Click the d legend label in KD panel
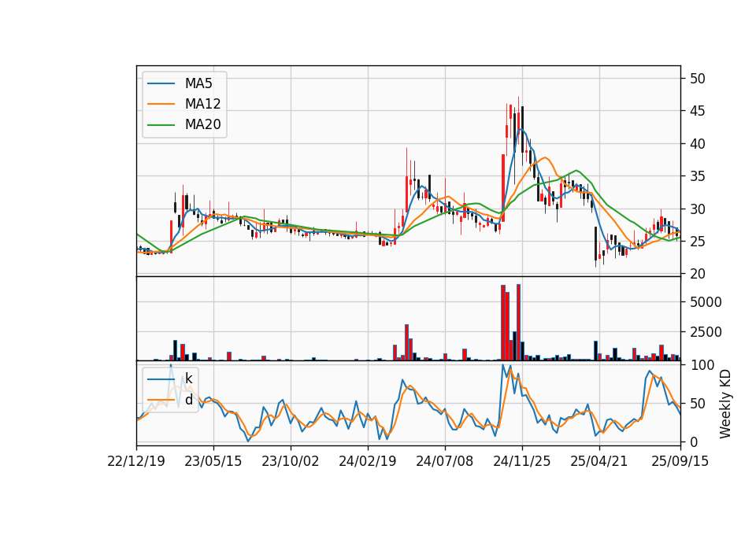 (188, 400)
